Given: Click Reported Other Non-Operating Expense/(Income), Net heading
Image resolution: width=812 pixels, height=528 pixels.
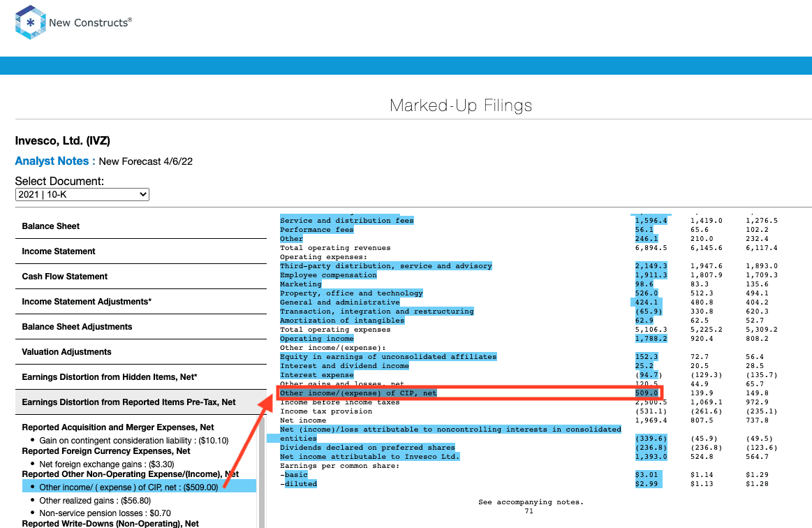Looking at the screenshot, I should click(x=131, y=474).
